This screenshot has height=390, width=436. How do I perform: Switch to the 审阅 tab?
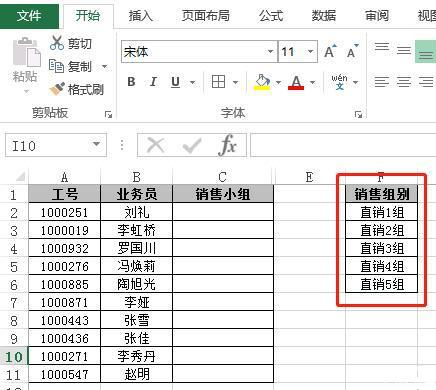(x=377, y=16)
